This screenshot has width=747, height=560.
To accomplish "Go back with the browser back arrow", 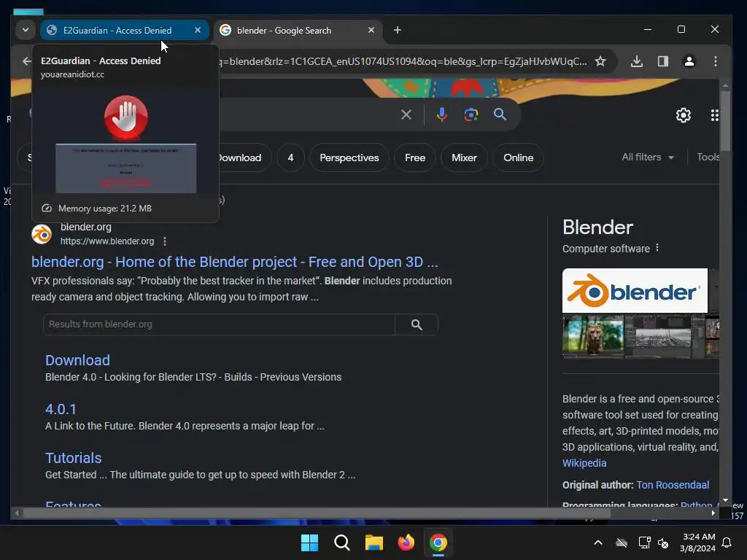I will pos(27,61).
